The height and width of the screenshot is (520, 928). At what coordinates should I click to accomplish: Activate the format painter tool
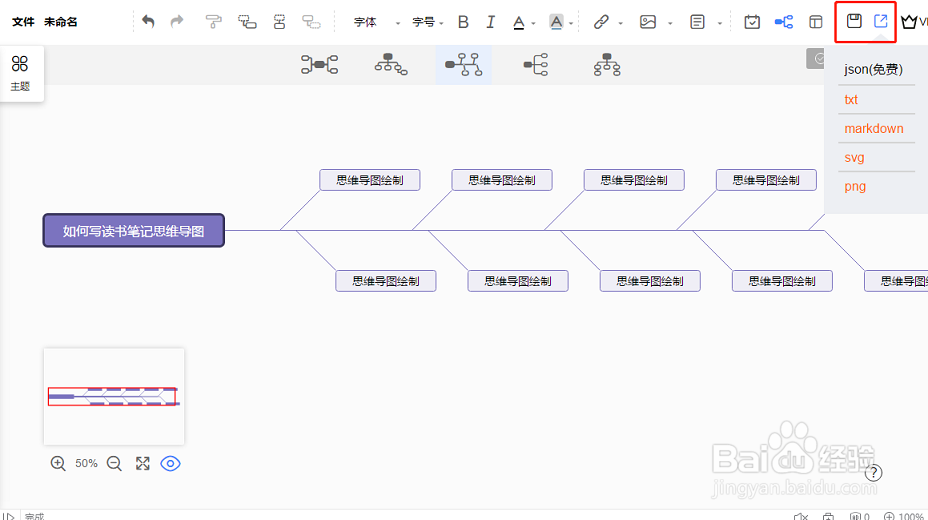[213, 22]
